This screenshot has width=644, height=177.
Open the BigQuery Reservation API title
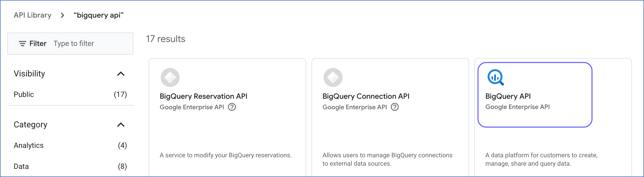pos(204,96)
